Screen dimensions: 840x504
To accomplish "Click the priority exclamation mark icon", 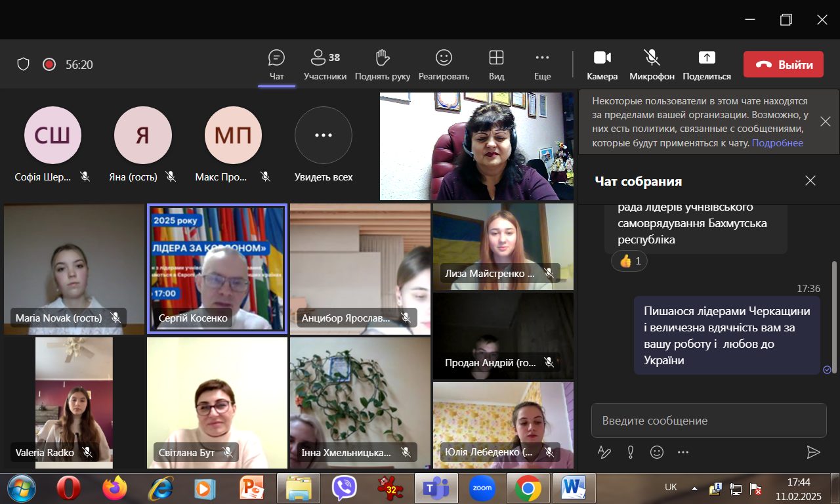I will click(630, 452).
